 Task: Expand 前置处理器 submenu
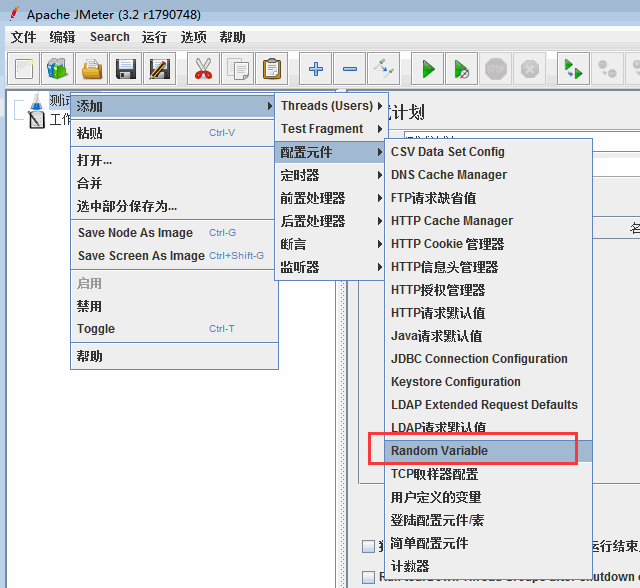click(330, 198)
